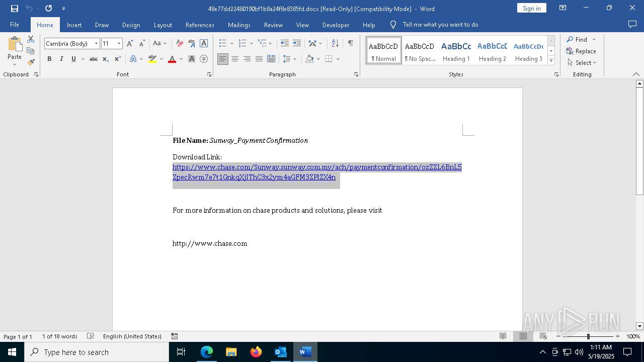The height and width of the screenshot is (362, 644).
Task: Switch to the Review tab
Action: pyautogui.click(x=273, y=25)
